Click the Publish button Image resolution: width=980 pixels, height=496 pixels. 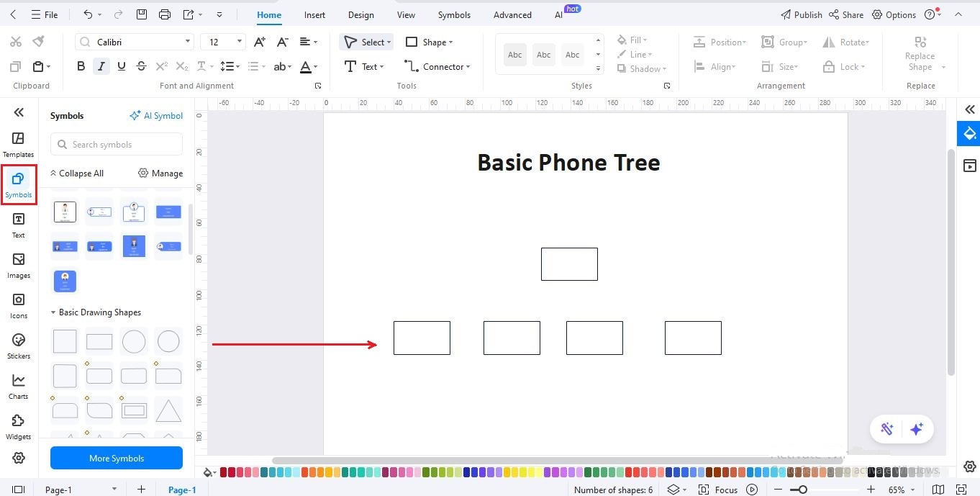point(801,14)
